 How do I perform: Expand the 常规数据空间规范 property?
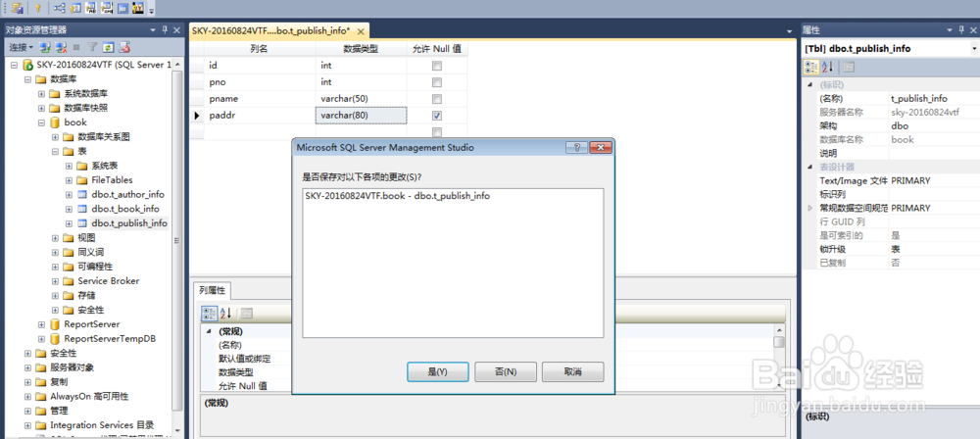(810, 208)
